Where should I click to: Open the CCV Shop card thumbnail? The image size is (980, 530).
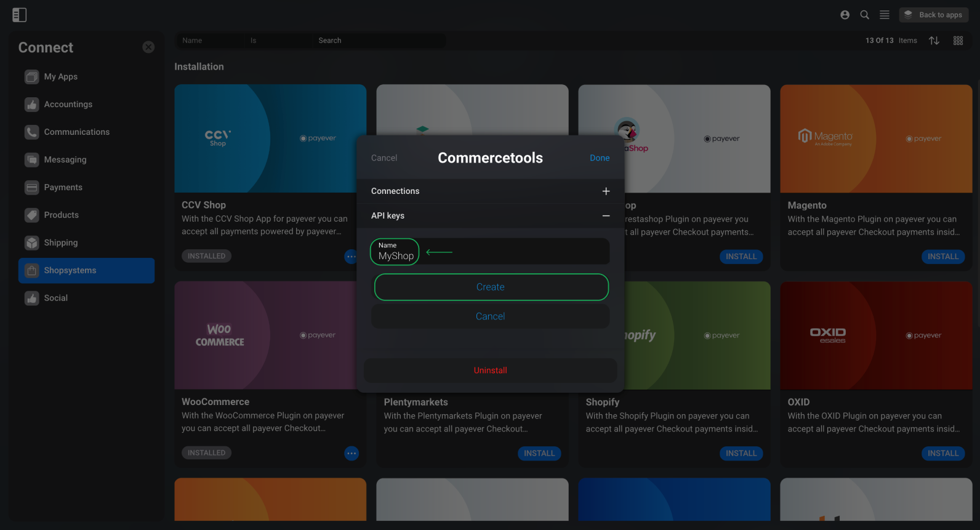270,139
